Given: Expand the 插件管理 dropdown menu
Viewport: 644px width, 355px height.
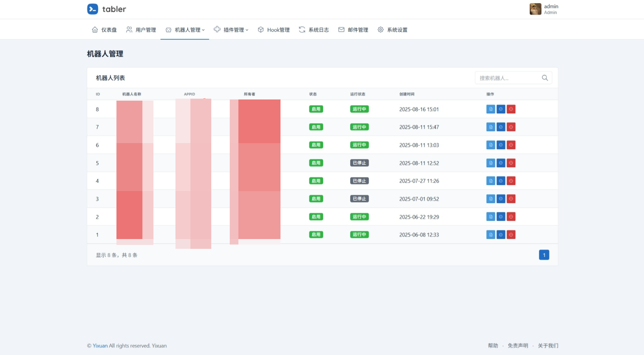Looking at the screenshot, I should point(231,30).
